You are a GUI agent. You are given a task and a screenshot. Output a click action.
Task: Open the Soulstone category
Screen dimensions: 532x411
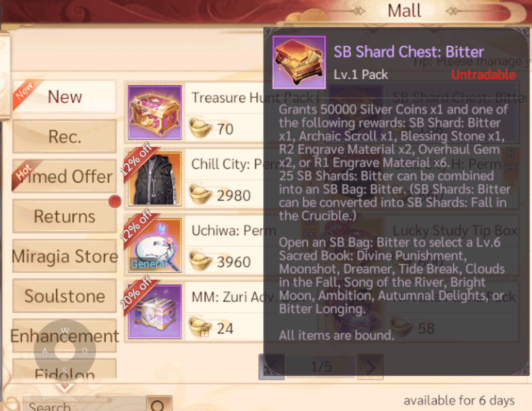click(x=65, y=296)
